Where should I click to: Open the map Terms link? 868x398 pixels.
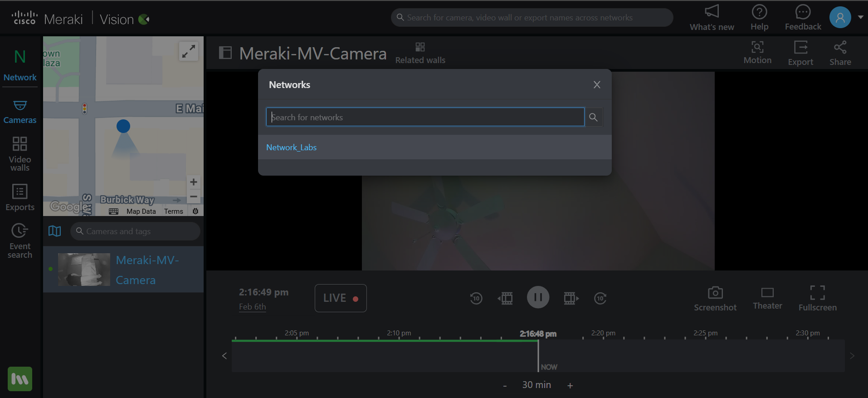(x=174, y=211)
